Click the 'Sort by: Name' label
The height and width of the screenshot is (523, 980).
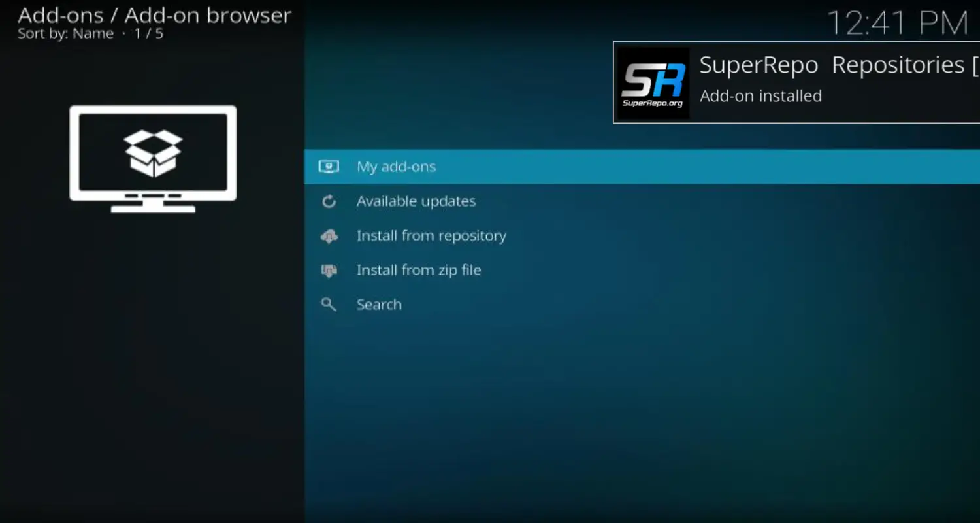click(65, 33)
